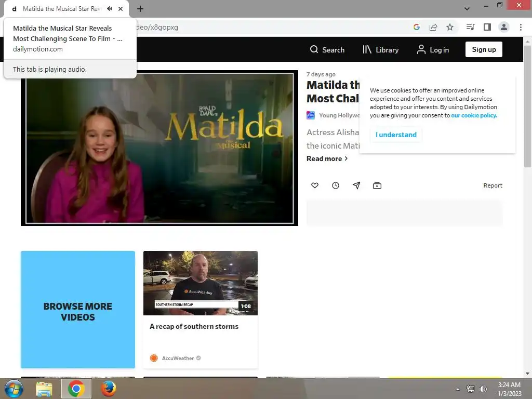Click the Sign up button
This screenshot has width=532, height=399.
point(484,49)
